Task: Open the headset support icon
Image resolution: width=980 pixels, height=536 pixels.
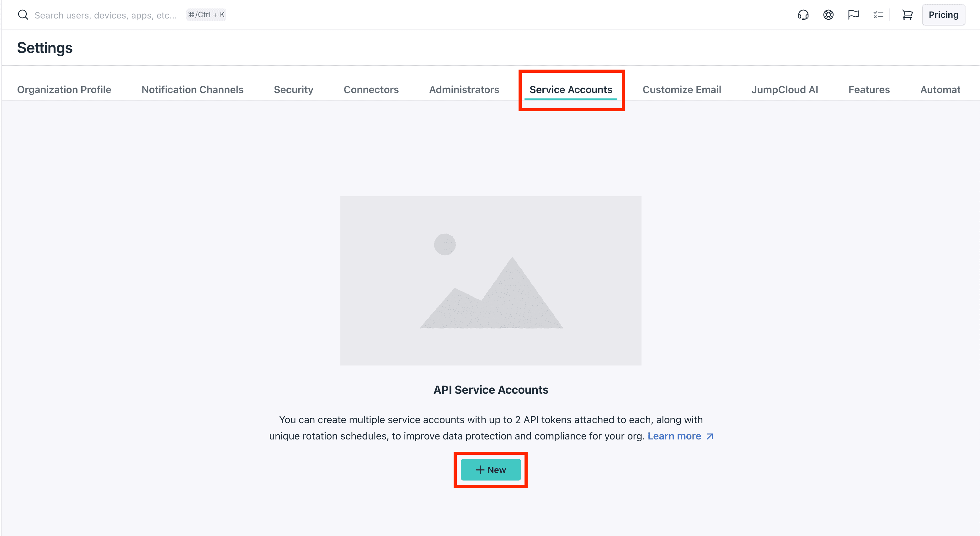Action: 803,15
